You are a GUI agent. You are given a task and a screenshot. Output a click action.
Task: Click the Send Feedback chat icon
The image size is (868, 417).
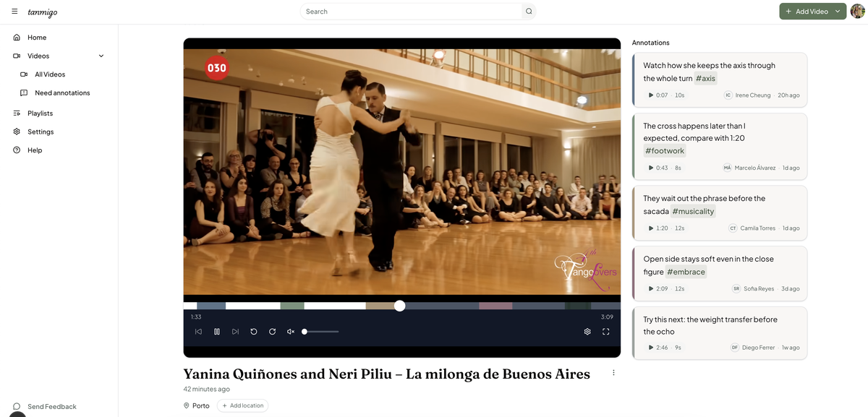point(17,406)
